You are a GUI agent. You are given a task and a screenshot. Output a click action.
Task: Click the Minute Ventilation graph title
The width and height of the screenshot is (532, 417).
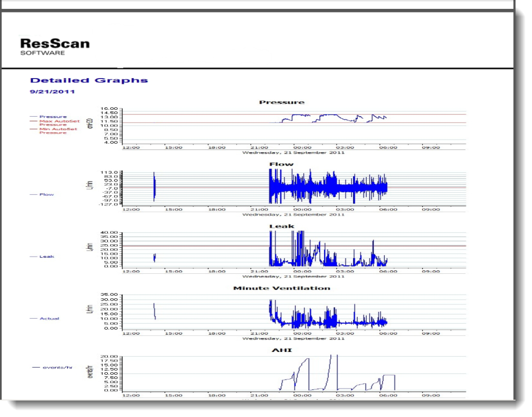281,288
